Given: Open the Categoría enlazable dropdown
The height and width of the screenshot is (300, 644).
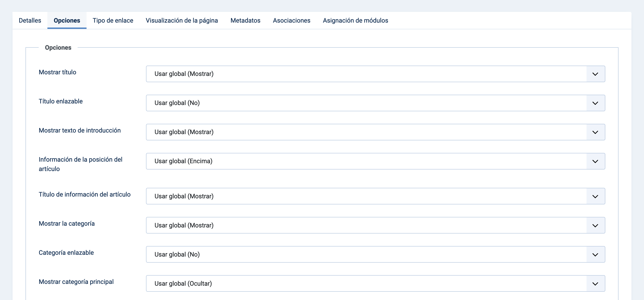Looking at the screenshot, I should click(375, 255).
